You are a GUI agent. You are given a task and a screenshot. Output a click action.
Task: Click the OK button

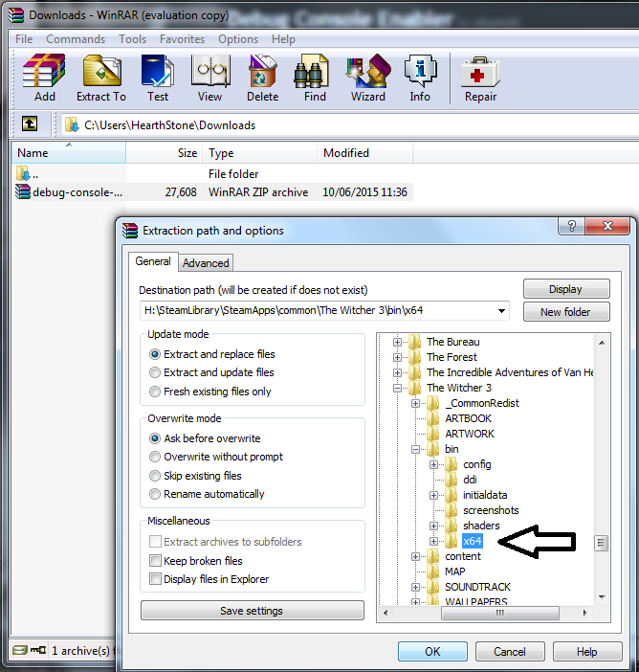(432, 652)
